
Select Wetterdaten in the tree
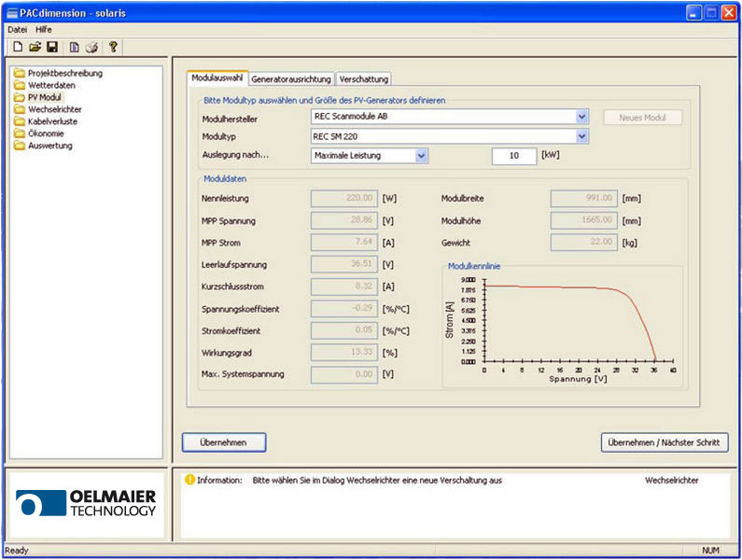click(51, 85)
